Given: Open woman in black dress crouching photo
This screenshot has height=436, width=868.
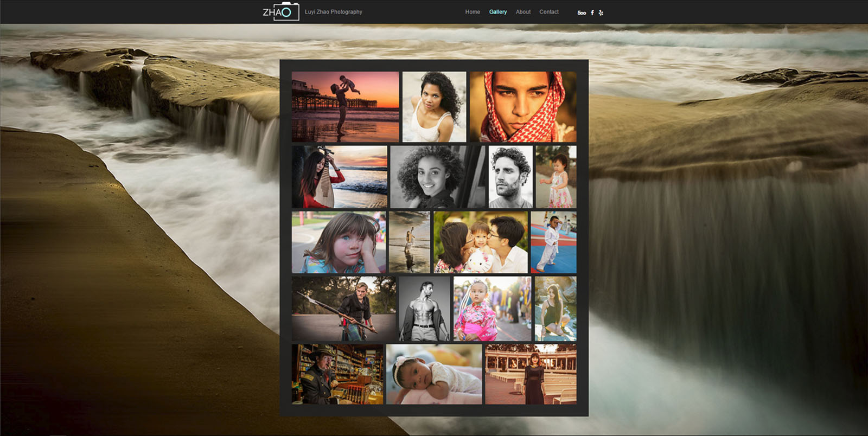Looking at the screenshot, I should coord(556,309).
